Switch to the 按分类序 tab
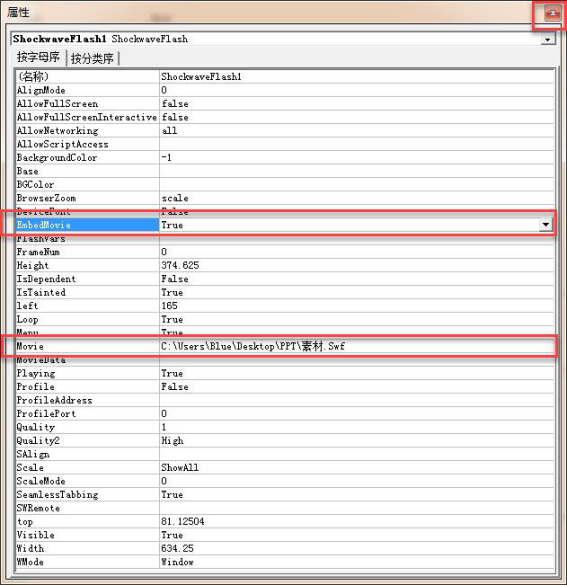Image resolution: width=567 pixels, height=585 pixels. 92,58
